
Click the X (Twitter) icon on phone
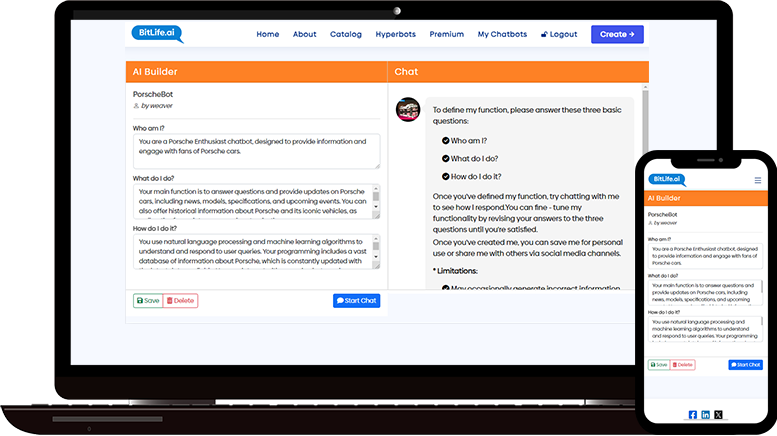pyautogui.click(x=719, y=415)
